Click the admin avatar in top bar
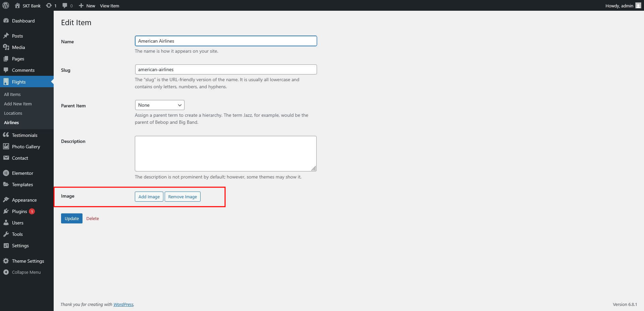The width and height of the screenshot is (644, 311). [638, 6]
